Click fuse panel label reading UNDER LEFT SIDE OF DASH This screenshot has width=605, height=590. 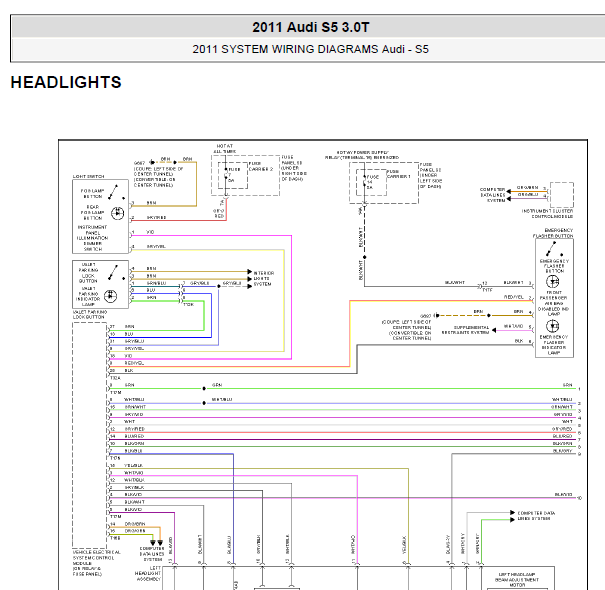(x=431, y=175)
